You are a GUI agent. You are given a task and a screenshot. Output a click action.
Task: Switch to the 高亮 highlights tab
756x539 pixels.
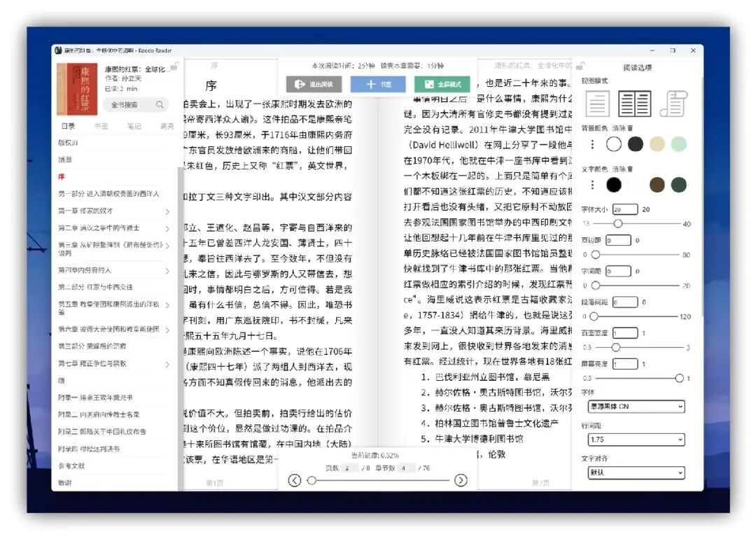167,126
